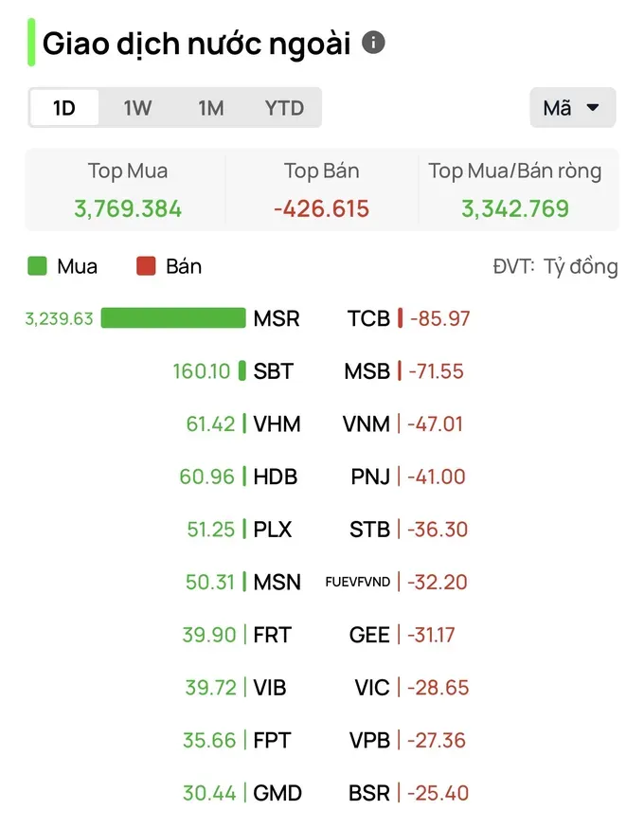Open the Top Bán summary card
The height and width of the screenshot is (828, 644).
pos(321,190)
